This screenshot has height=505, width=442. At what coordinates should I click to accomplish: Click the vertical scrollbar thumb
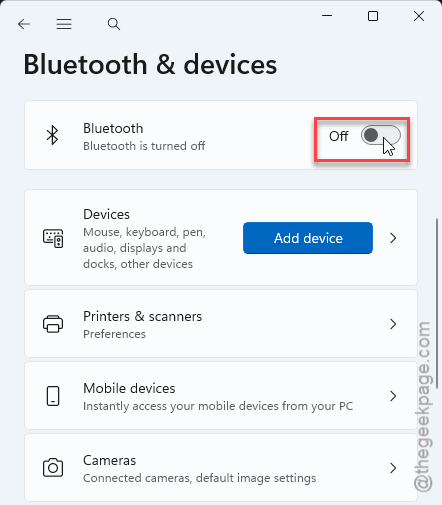click(x=437, y=303)
